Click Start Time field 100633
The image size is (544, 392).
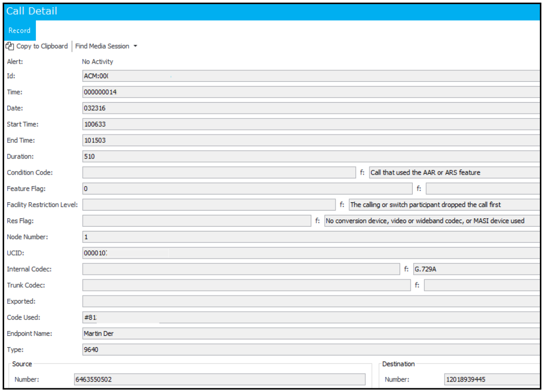click(x=311, y=124)
